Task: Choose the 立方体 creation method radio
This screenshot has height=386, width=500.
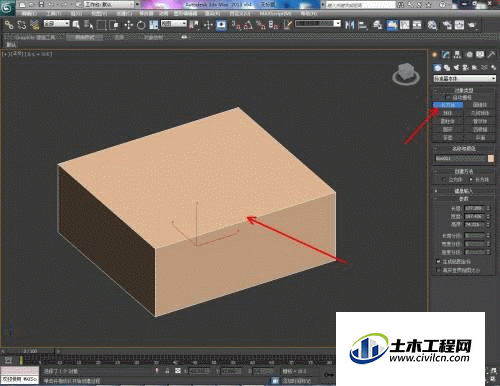Action: pos(444,180)
